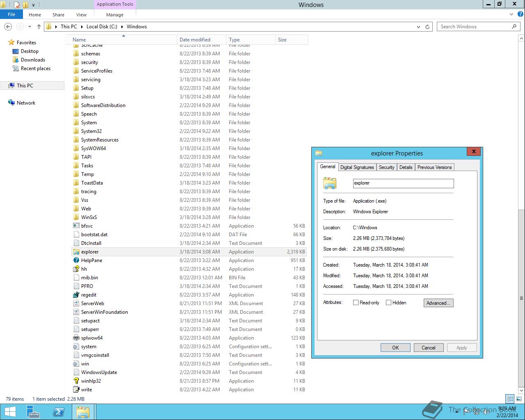Click scrollbar down arrow in file list
The image size is (525, 420).
[521, 390]
